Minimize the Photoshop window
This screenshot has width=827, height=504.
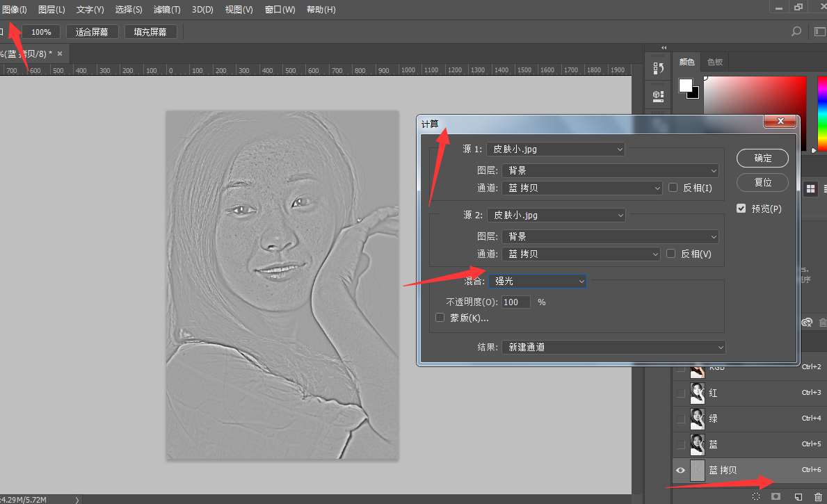coord(778,8)
